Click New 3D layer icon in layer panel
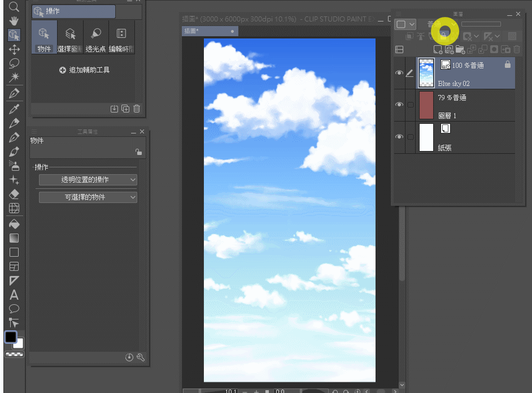 point(449,50)
